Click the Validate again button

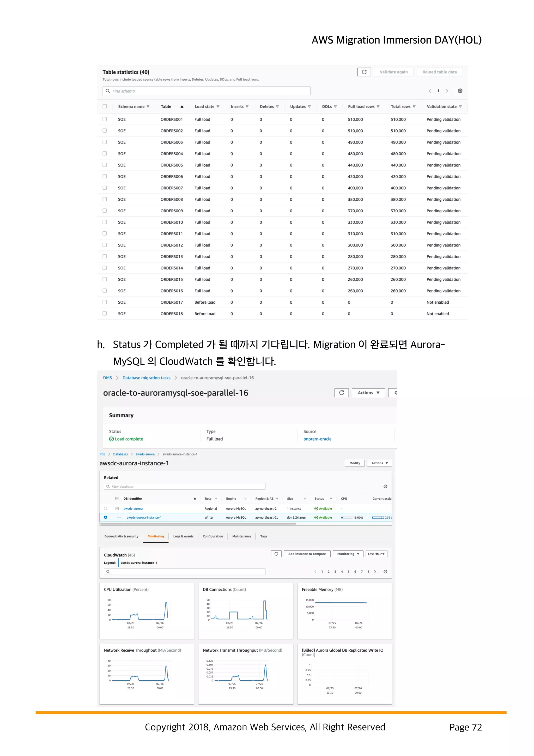click(393, 72)
